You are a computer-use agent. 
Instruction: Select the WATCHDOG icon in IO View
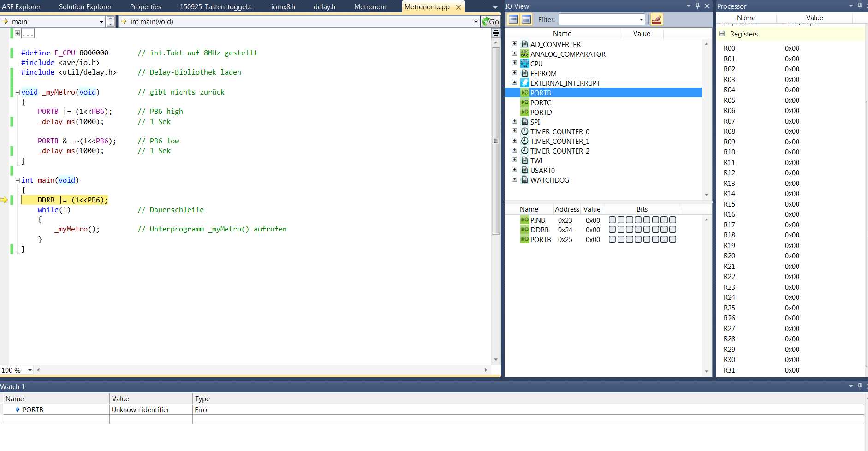524,179
